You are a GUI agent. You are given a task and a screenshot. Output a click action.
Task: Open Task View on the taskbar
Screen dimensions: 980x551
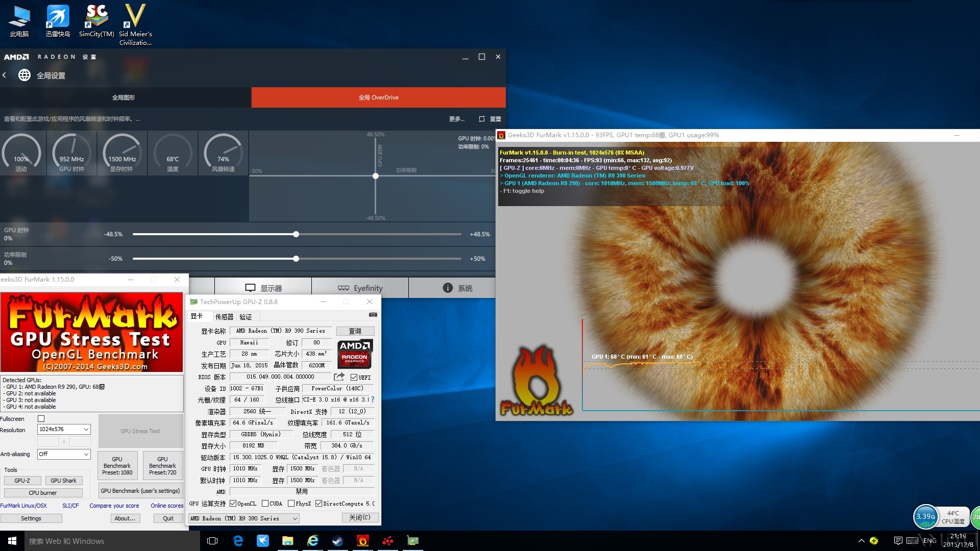pyautogui.click(x=212, y=541)
